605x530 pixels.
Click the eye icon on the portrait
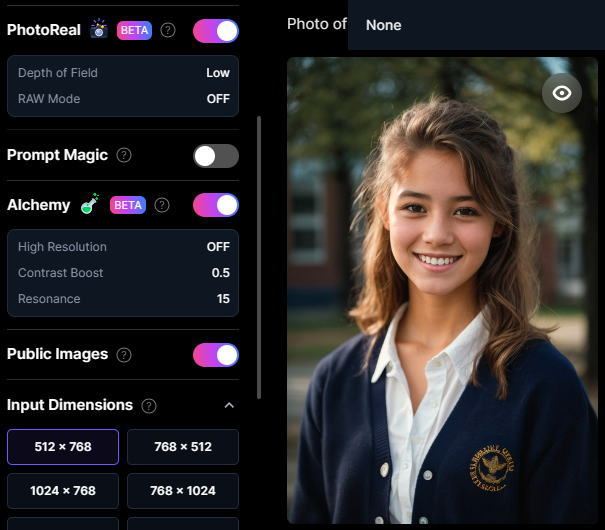(561, 93)
